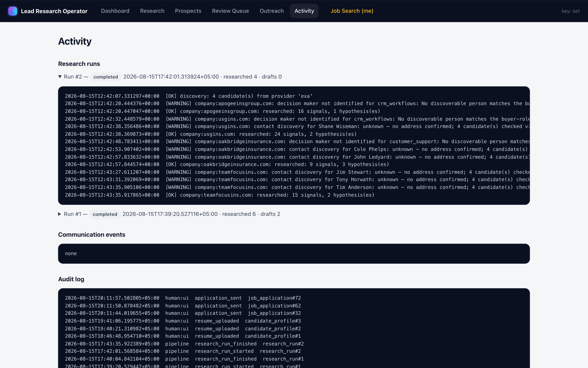Select the apogeeinsgroup.com researched 16 signals line
588x368 pixels.
tap(222, 111)
